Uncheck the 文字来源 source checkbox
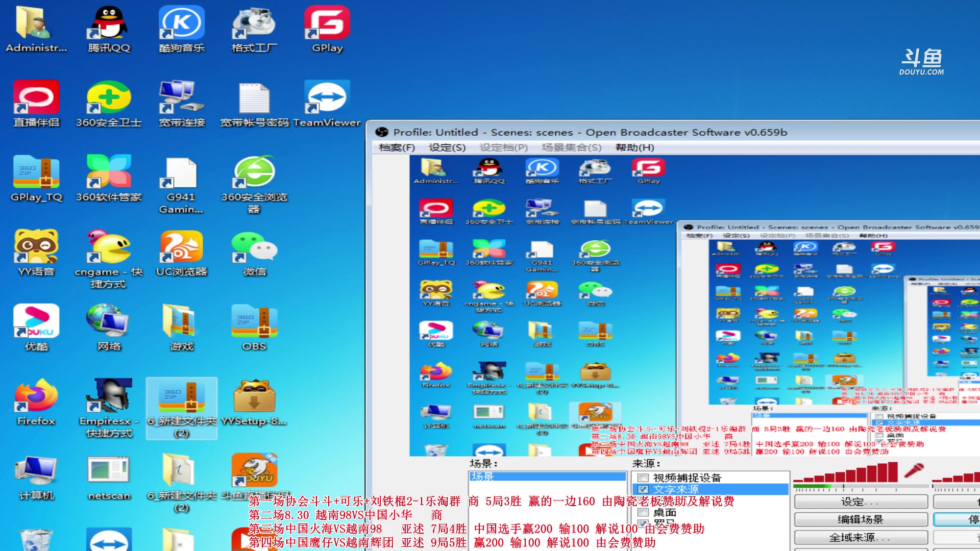This screenshot has width=980, height=551. [643, 489]
